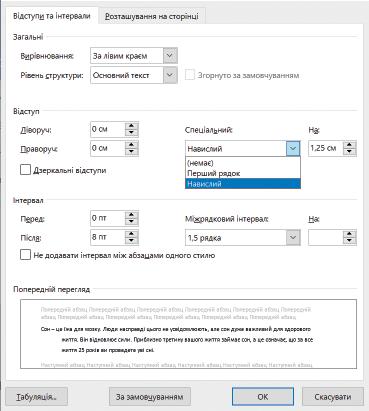Decrease the Ліворуч indent with down arrow
The image size is (369, 411).
(131, 133)
